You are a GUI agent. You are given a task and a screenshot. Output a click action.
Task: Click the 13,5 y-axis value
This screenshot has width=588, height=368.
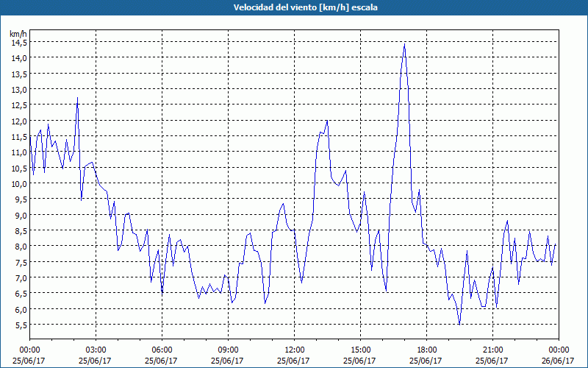(x=19, y=74)
